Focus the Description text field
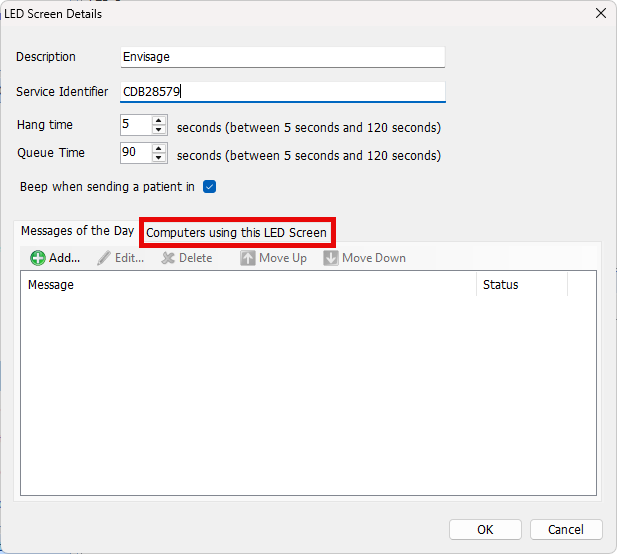Screen dimensions: 617x554 [x=281, y=57]
